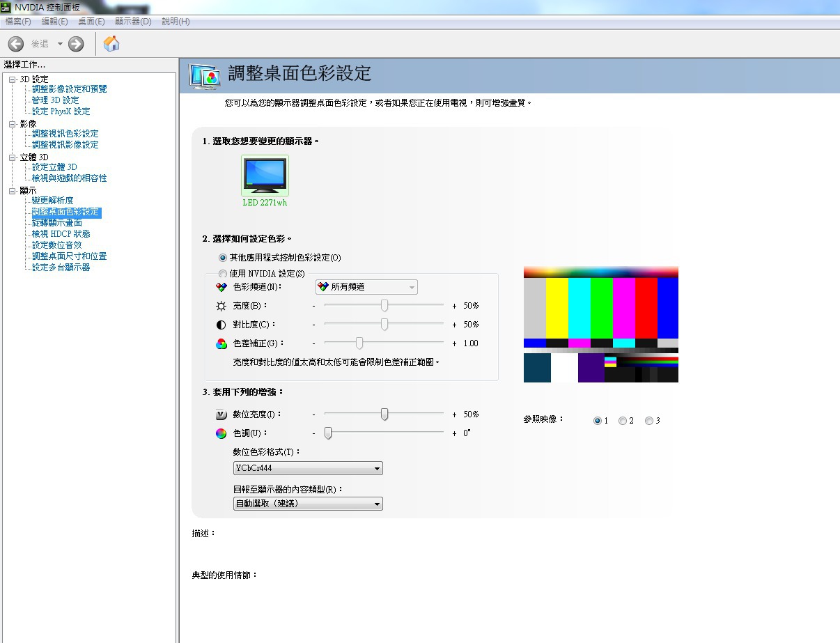Open the 說明(H) menu

(176, 22)
